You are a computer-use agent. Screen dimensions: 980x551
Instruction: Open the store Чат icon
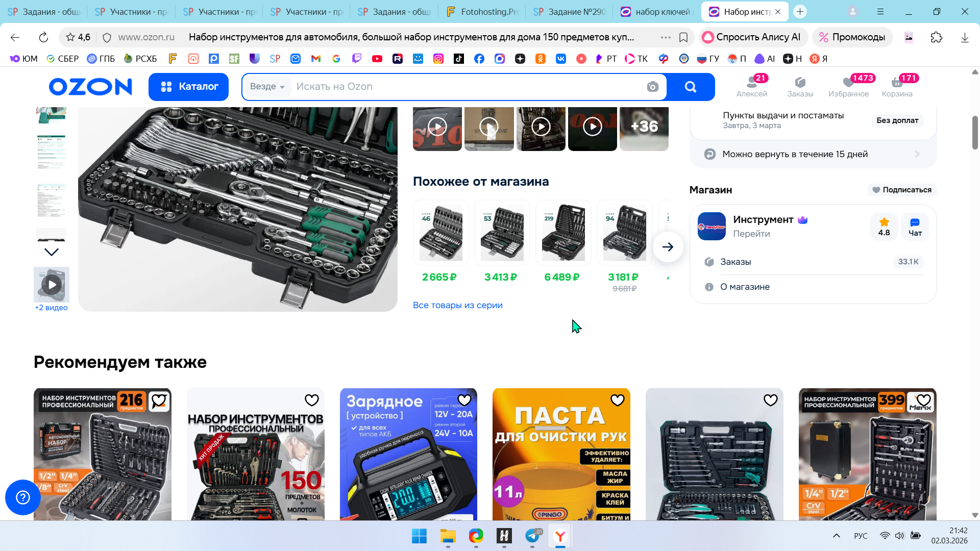pos(915,227)
